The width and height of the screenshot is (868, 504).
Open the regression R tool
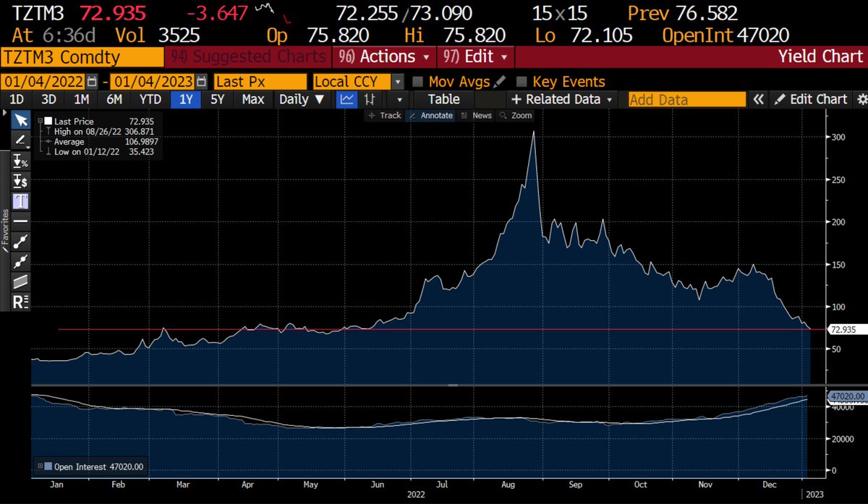[21, 302]
